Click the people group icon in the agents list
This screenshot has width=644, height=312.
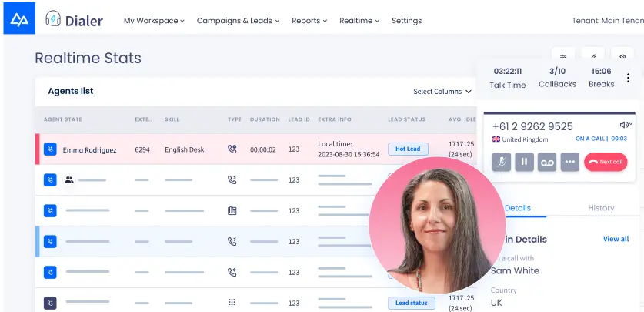[69, 179]
